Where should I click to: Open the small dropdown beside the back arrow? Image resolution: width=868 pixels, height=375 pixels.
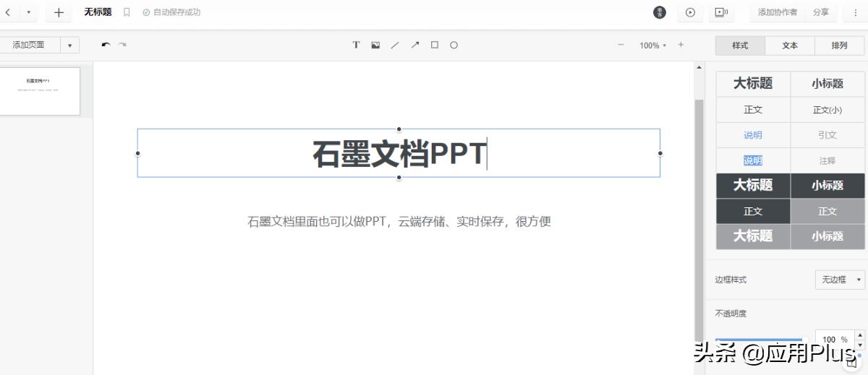[x=29, y=12]
